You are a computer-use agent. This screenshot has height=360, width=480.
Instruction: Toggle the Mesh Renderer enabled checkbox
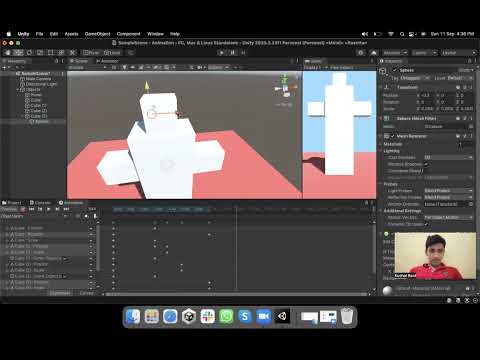coord(393,136)
